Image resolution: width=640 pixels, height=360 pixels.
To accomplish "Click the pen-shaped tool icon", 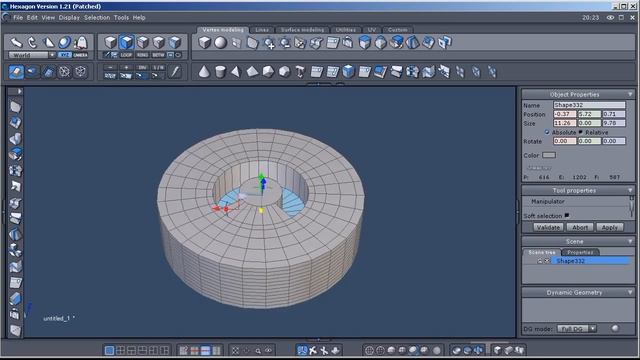I will [x=175, y=72].
